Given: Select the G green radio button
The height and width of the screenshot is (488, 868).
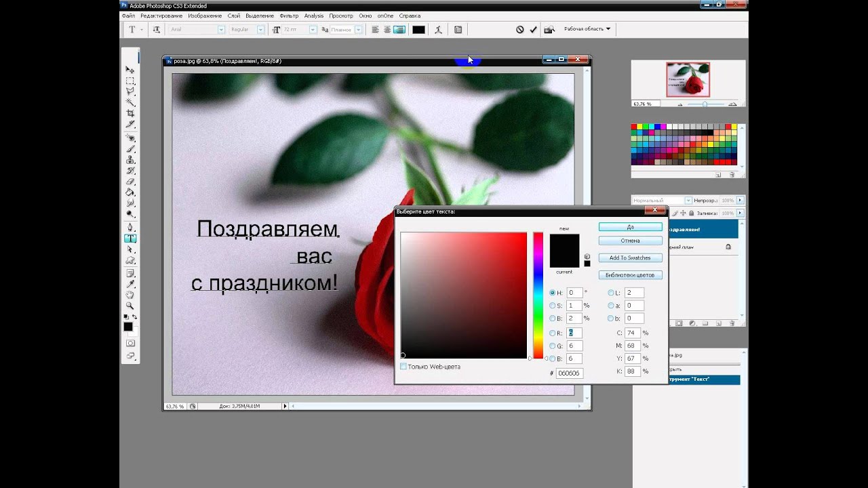Looking at the screenshot, I should [553, 346].
